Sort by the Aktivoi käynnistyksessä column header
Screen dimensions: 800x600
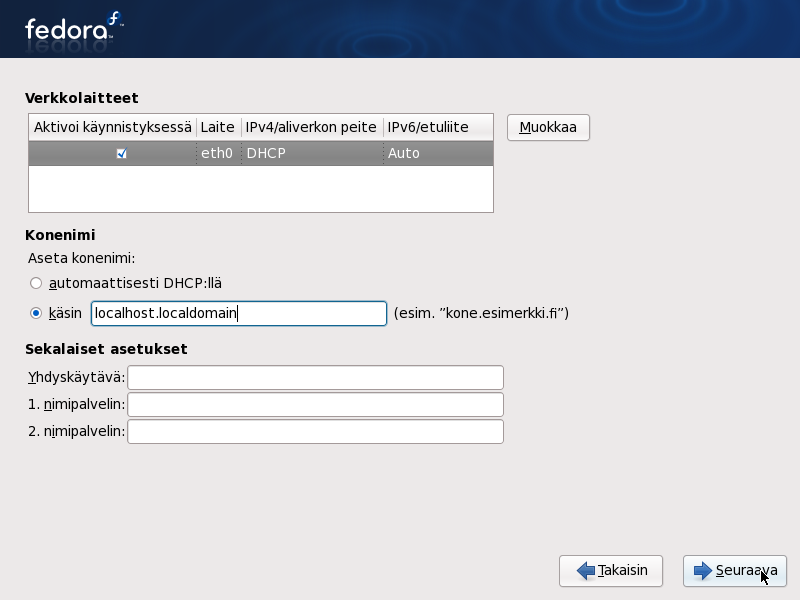click(112, 127)
